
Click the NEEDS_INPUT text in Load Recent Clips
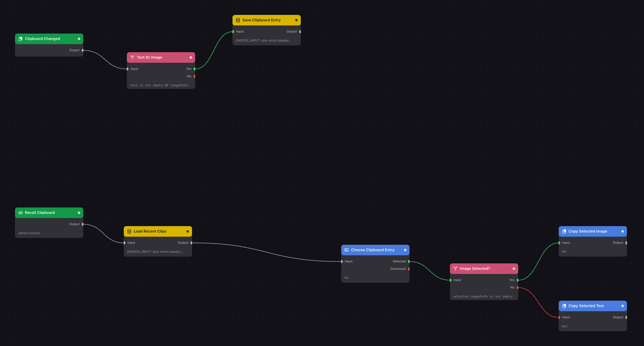(155, 252)
